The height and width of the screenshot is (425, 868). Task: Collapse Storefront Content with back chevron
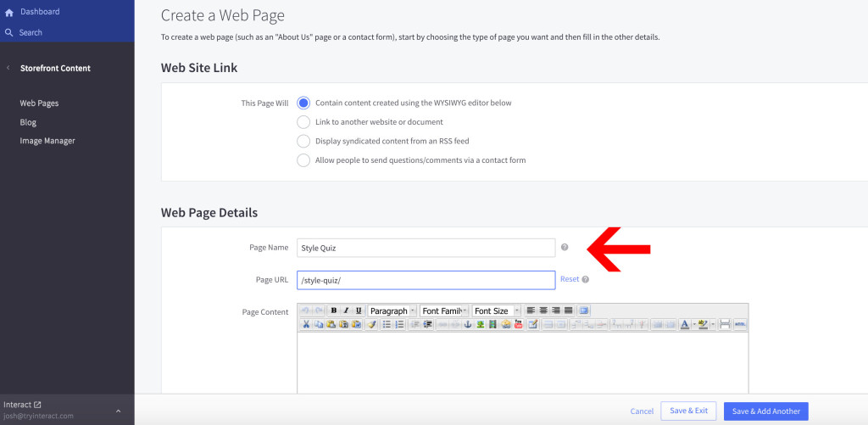(8, 68)
